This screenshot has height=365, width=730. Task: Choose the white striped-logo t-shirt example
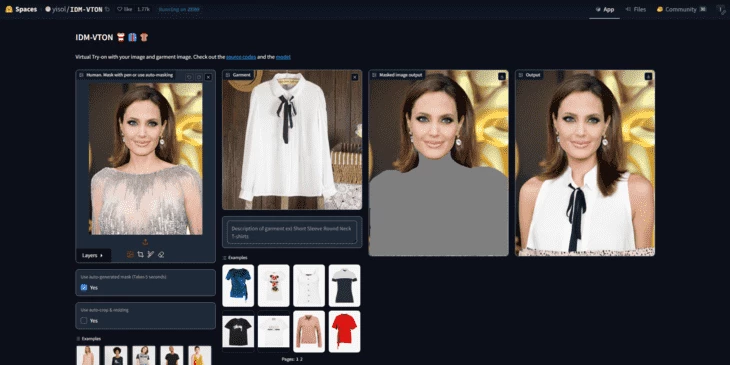coord(274,331)
